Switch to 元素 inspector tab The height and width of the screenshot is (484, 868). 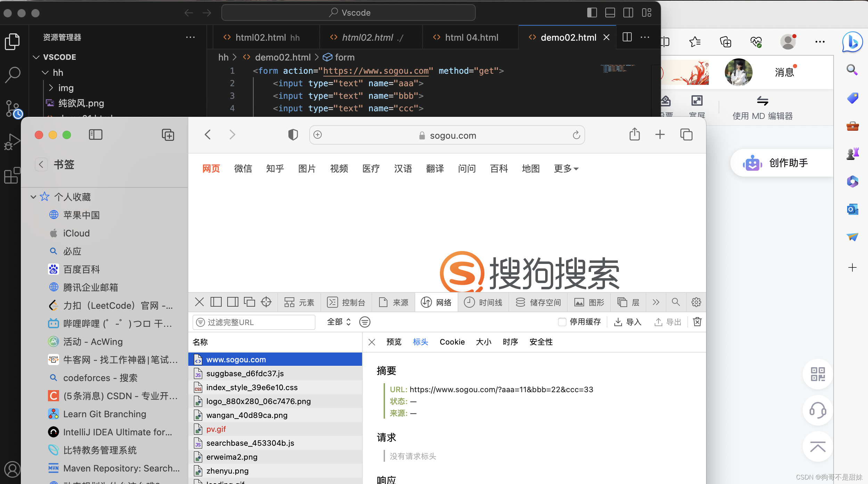click(x=299, y=302)
